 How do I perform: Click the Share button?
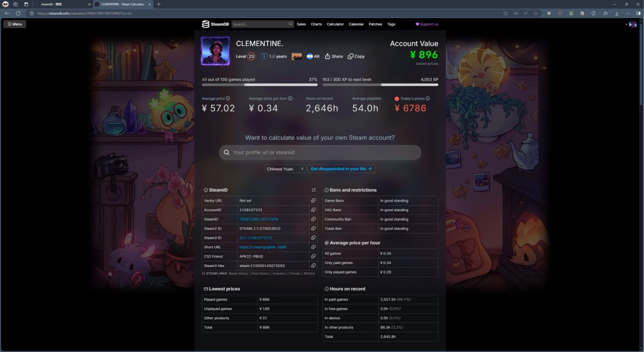334,56
